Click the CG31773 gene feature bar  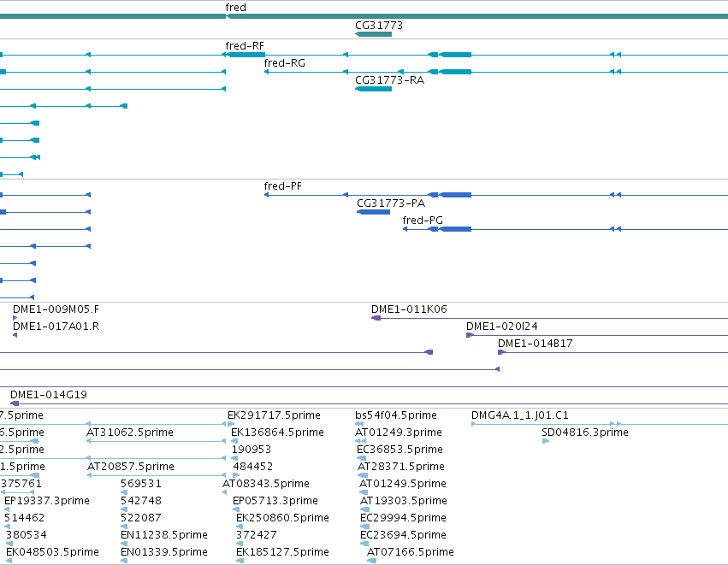tap(373, 34)
